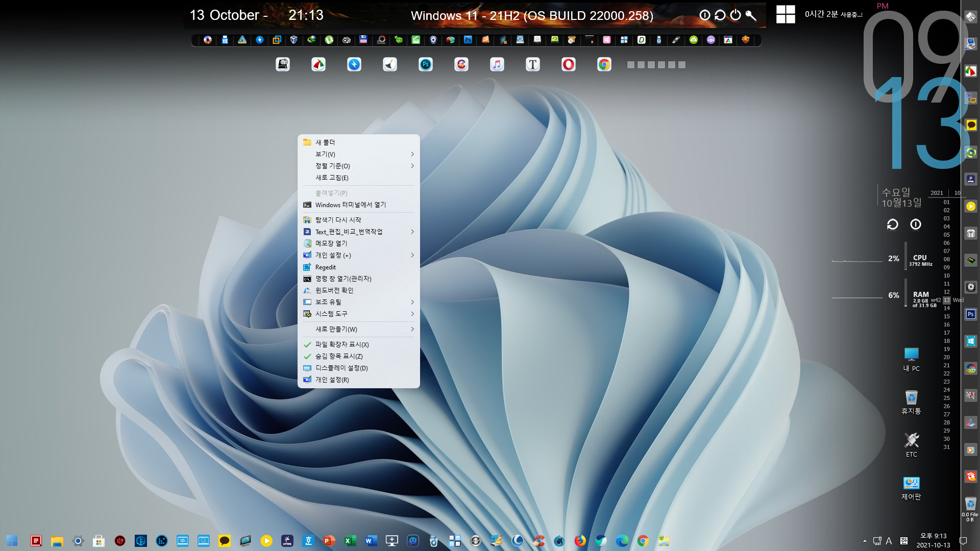
Task: Open the CCleaner icon in the large dock row
Action: tap(461, 64)
